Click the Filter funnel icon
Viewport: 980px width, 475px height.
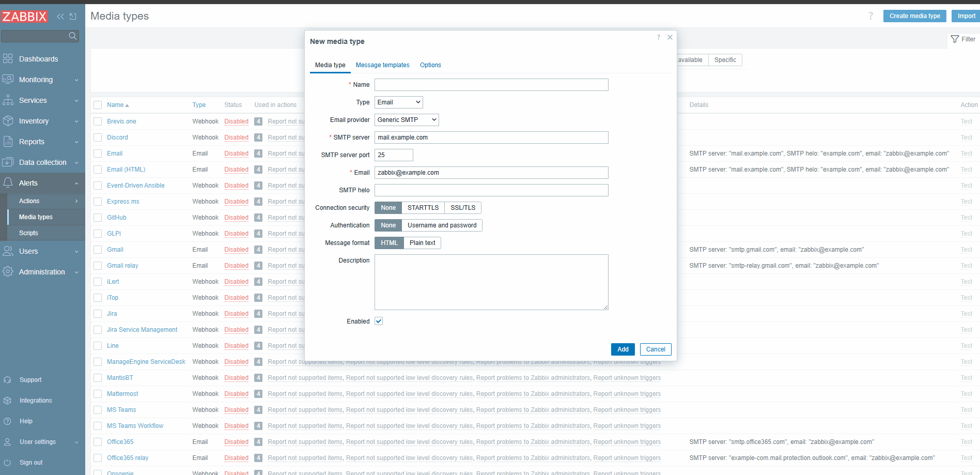click(x=955, y=39)
